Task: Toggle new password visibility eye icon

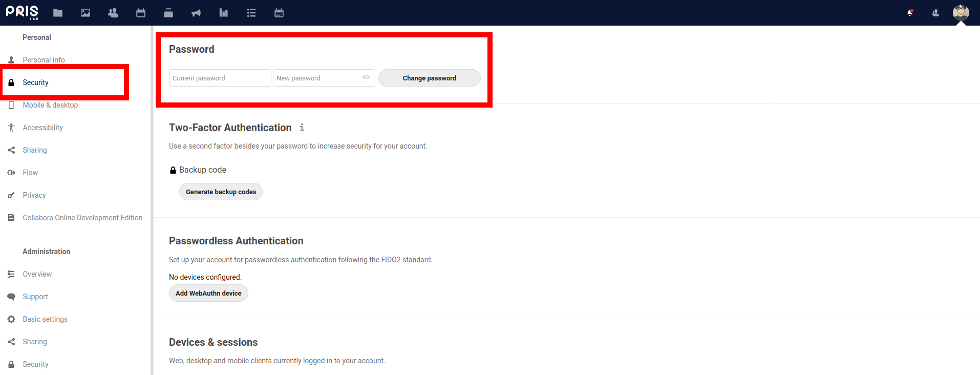Action: pyautogui.click(x=366, y=77)
